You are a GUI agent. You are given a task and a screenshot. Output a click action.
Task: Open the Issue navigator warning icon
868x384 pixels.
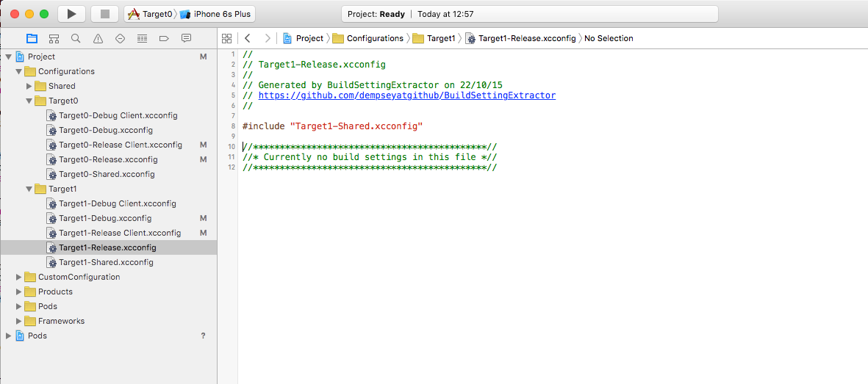pyautogui.click(x=98, y=38)
